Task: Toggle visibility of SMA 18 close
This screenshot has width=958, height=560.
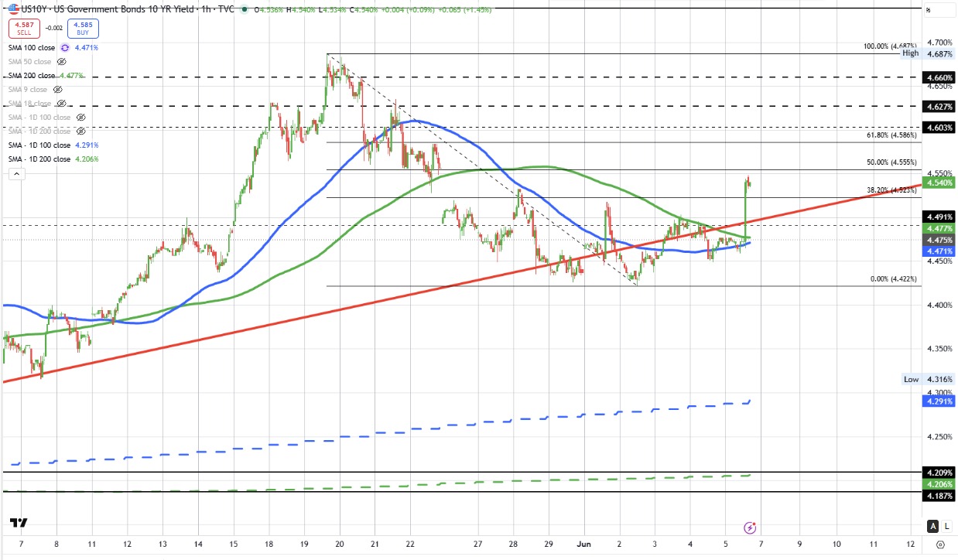Action: point(62,104)
